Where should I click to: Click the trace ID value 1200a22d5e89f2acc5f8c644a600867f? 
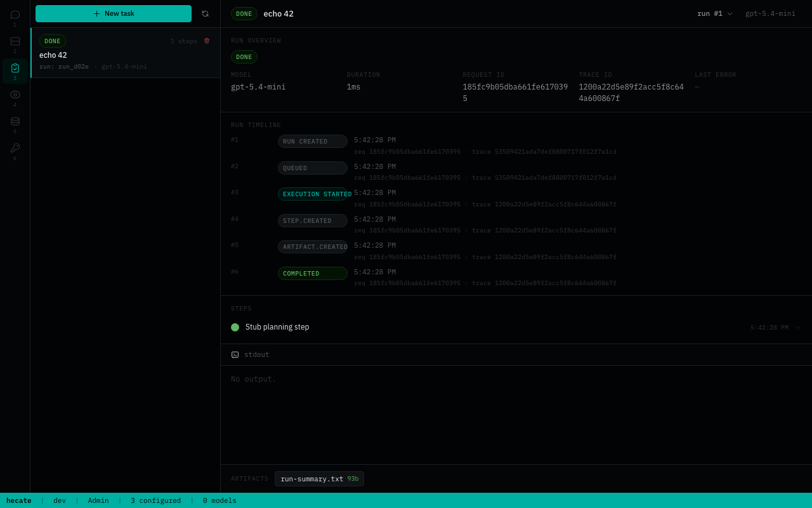(x=631, y=93)
